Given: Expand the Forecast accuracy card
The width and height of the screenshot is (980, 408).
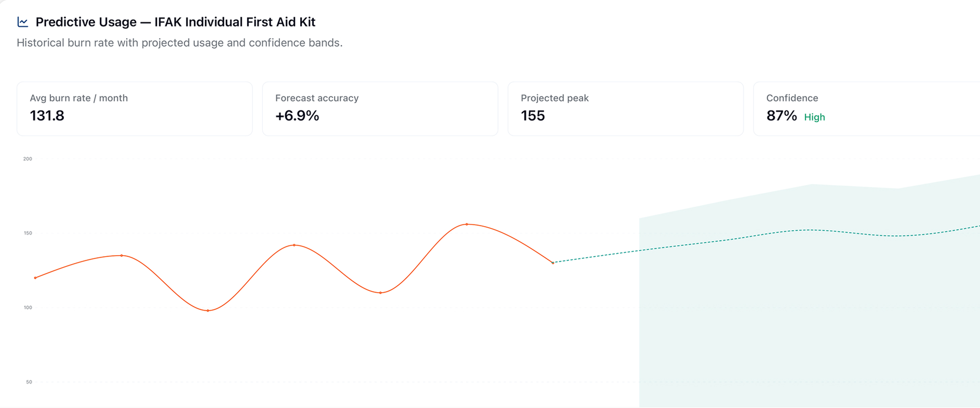Looking at the screenshot, I should tap(380, 108).
